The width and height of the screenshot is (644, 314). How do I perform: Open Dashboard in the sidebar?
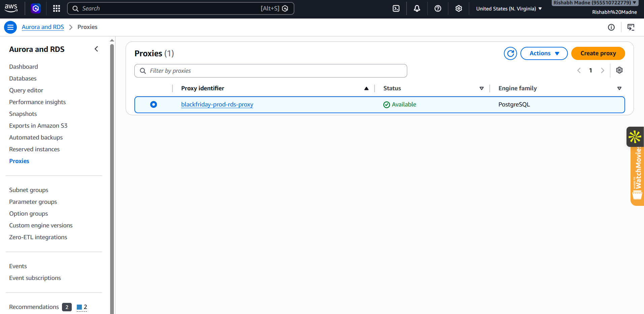(x=24, y=67)
